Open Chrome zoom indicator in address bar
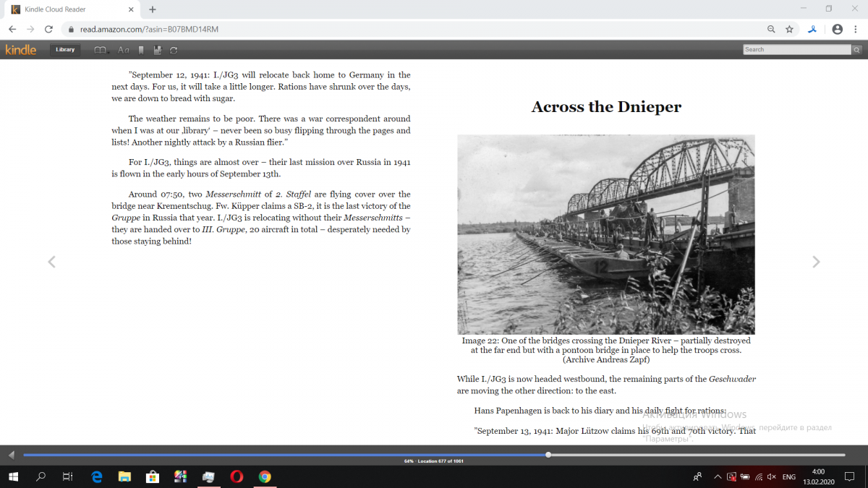 point(771,30)
